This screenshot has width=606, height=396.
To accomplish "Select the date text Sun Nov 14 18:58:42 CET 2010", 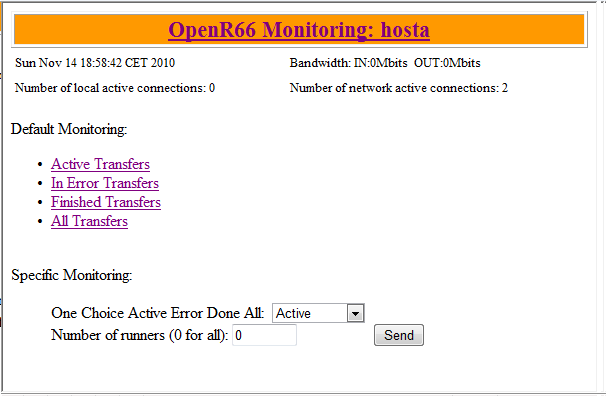I will click(x=95, y=63).
